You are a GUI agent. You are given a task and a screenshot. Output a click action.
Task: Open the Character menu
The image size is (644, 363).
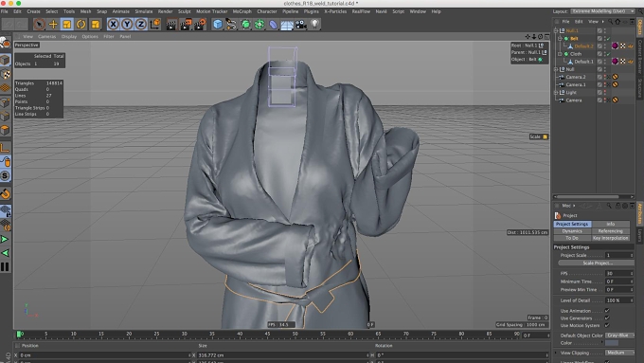(267, 11)
